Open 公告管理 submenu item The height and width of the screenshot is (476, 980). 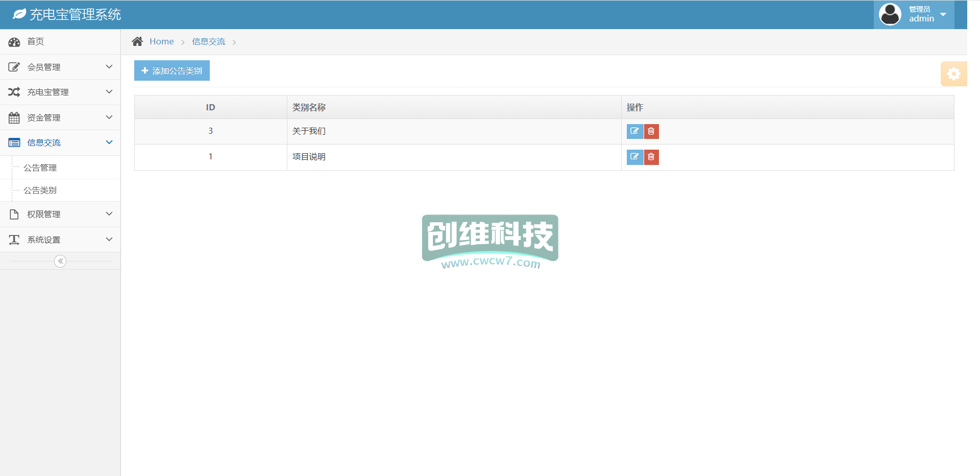(40, 168)
